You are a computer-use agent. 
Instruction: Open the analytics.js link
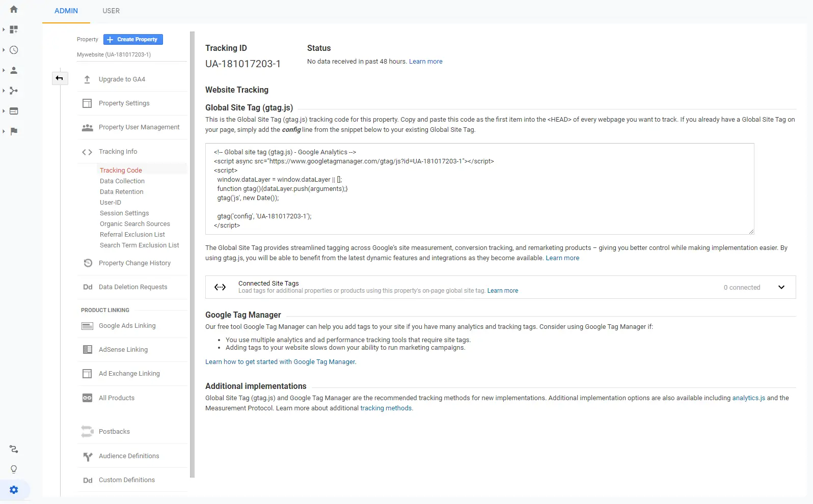point(749,398)
